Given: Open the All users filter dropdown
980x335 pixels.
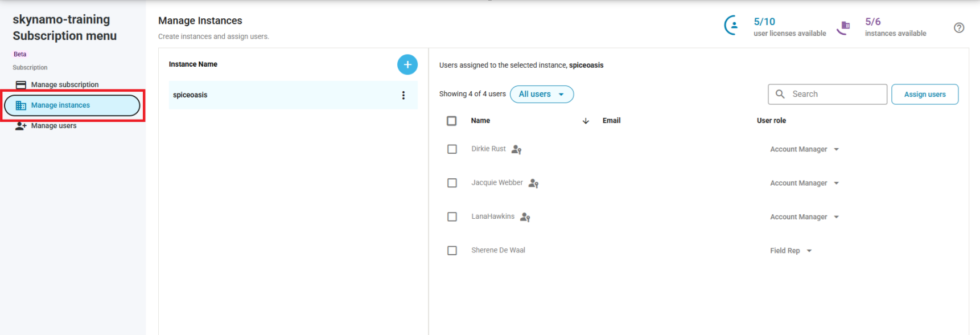Looking at the screenshot, I should click(x=541, y=94).
